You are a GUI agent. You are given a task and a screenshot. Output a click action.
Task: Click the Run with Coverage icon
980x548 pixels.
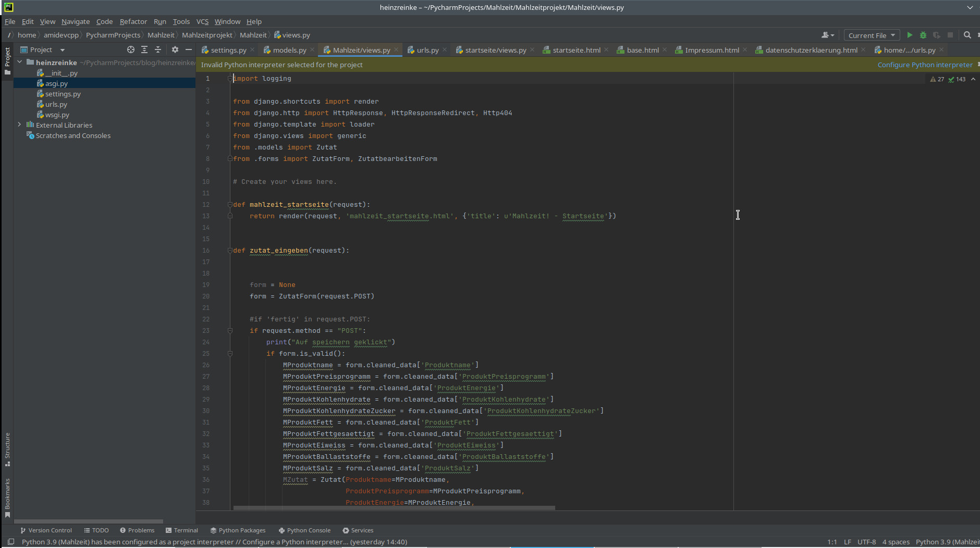point(937,35)
